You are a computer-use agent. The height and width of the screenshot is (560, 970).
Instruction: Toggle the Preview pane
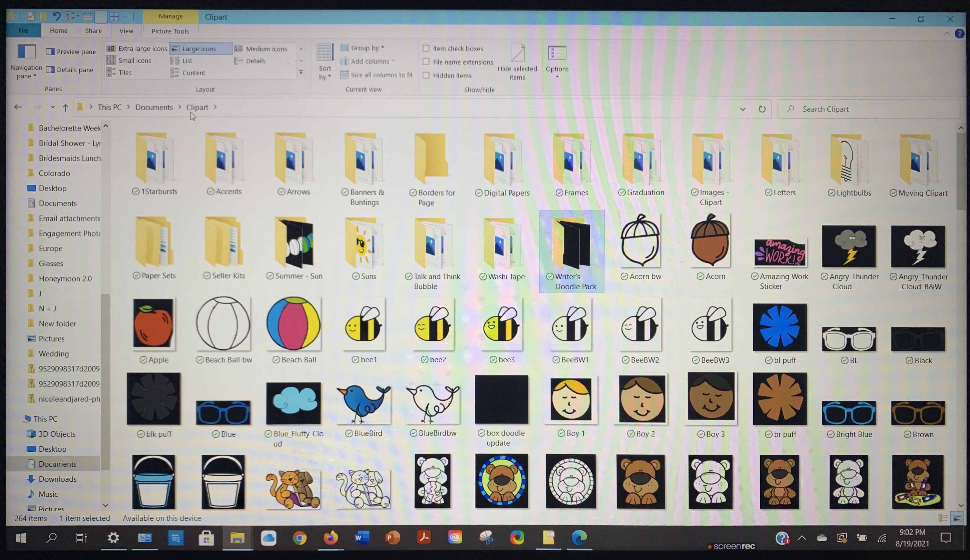71,52
